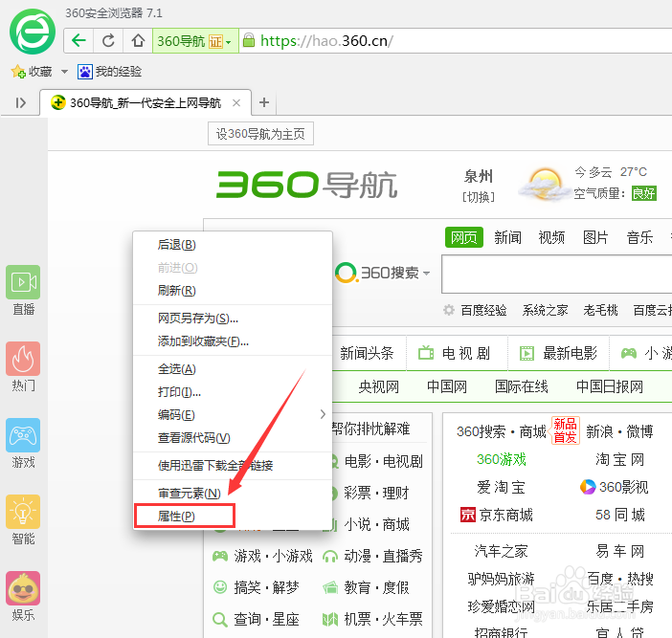Reload the page with refresh icon
This screenshot has width=672, height=638.
[108, 41]
